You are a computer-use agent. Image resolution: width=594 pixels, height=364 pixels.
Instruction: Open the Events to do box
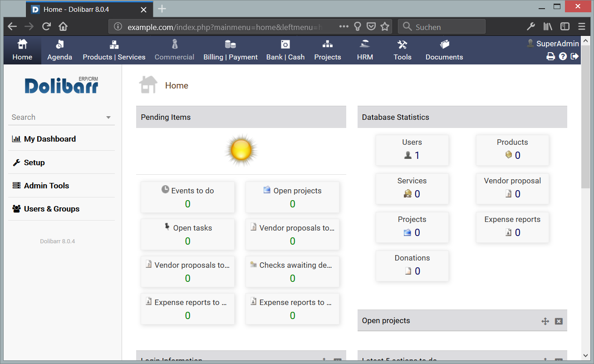(x=188, y=197)
